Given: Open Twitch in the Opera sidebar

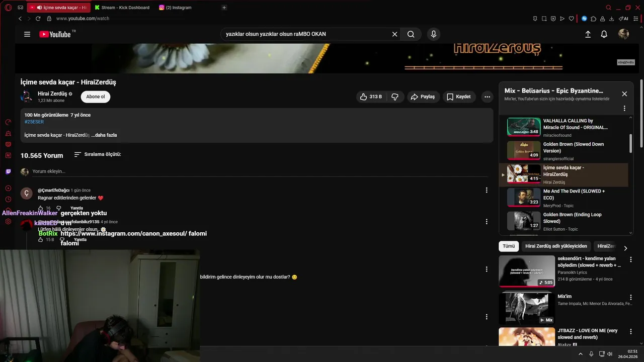Looking at the screenshot, I should [8, 171].
